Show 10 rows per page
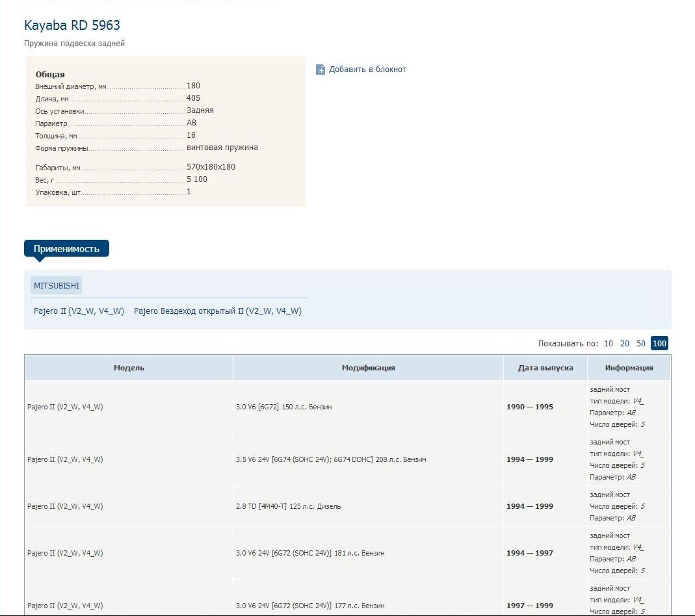This screenshot has width=695, height=616. pyautogui.click(x=608, y=344)
